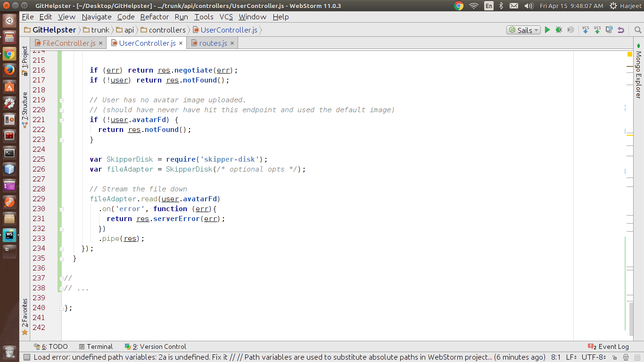Image resolution: width=644 pixels, height=362 pixels.
Task: Select the UserController.js editor tab
Action: (x=147, y=43)
